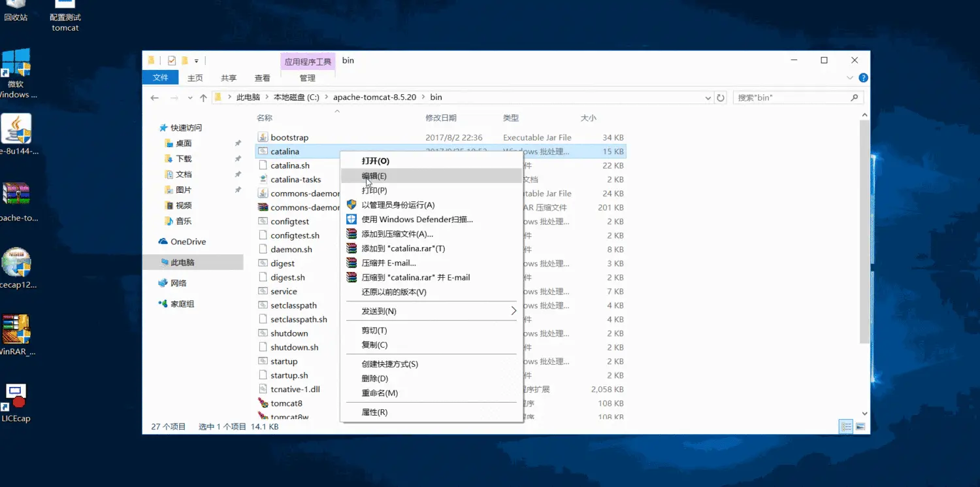Sort by the 修改日期 column header

coord(441,118)
